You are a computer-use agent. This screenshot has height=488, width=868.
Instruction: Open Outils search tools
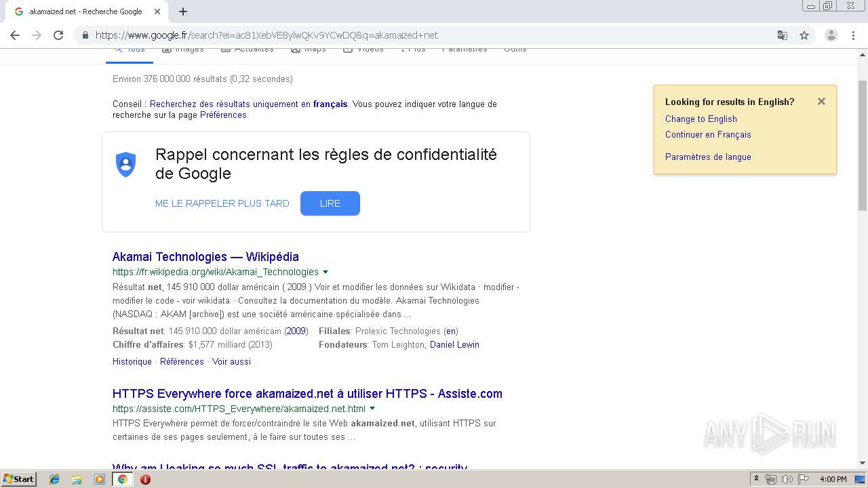coord(515,49)
